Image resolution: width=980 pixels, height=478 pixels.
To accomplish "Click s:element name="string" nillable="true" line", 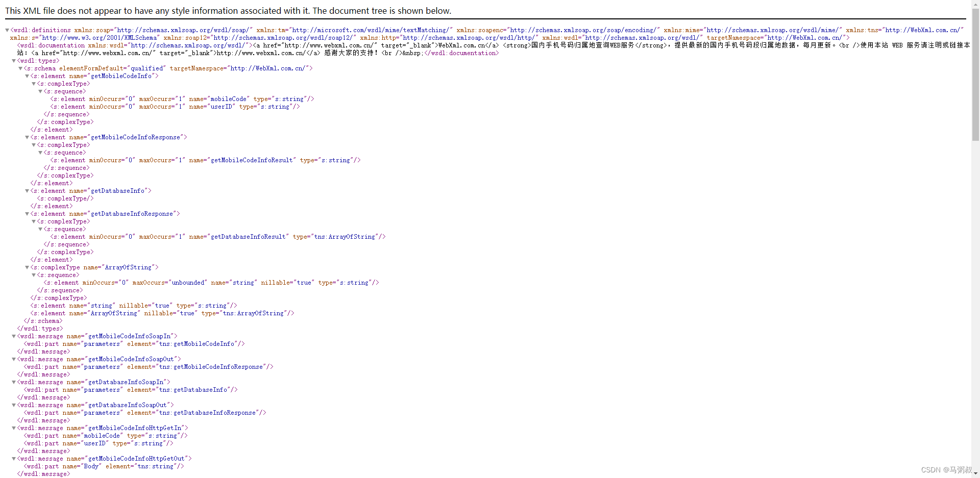I will tap(134, 306).
